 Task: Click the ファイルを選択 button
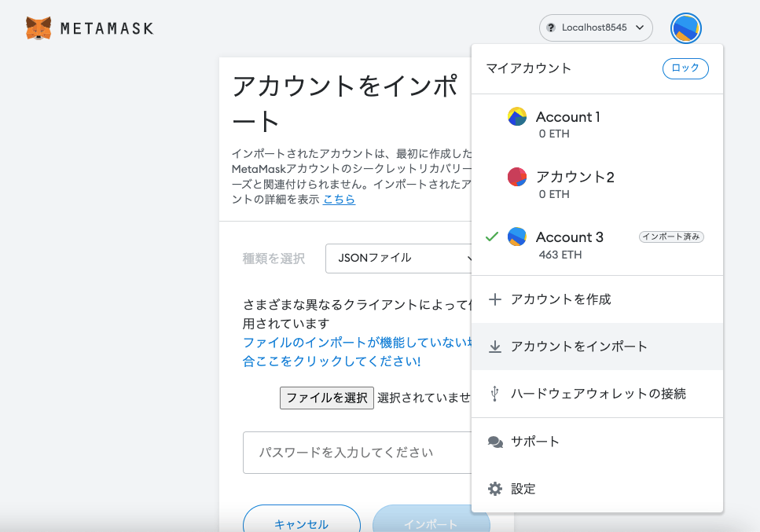(327, 398)
